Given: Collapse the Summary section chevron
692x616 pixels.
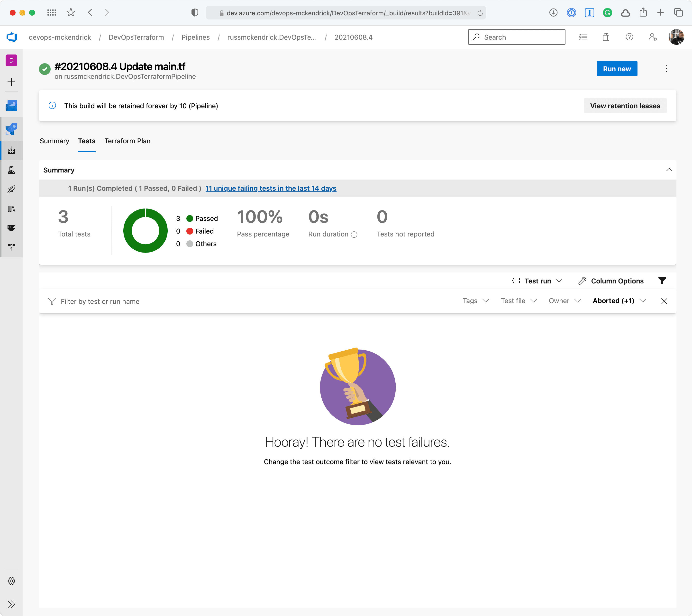Looking at the screenshot, I should [x=669, y=170].
